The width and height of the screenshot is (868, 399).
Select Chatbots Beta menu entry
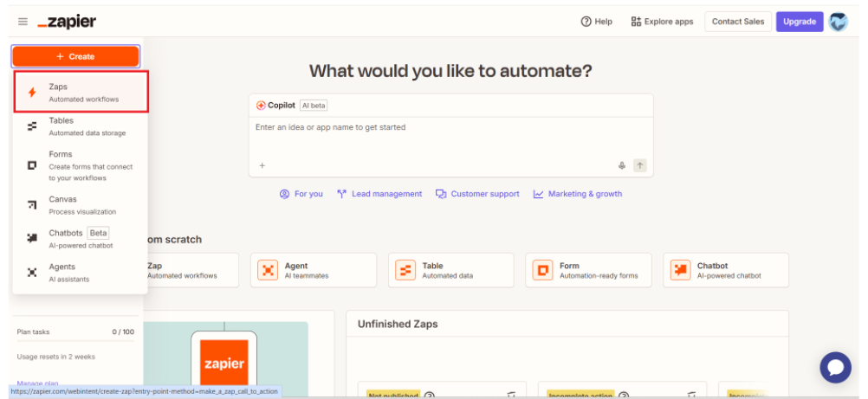[x=81, y=239]
